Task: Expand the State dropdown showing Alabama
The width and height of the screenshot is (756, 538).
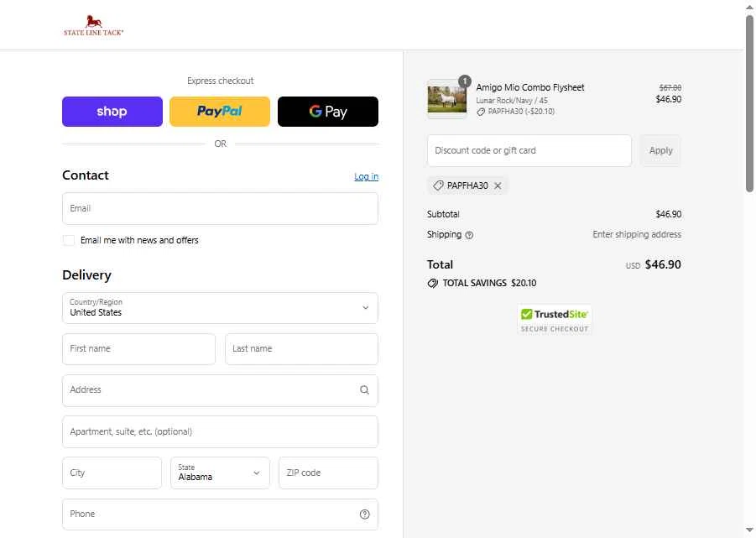Action: point(220,473)
